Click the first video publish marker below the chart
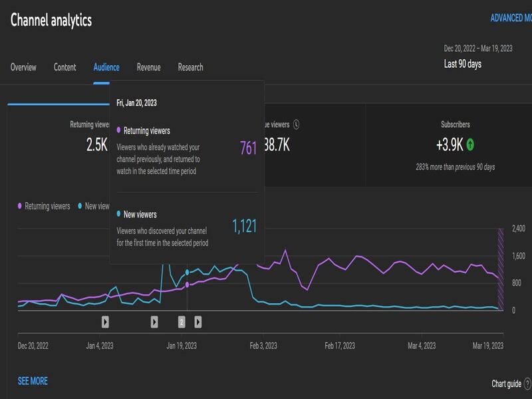 coord(106,322)
